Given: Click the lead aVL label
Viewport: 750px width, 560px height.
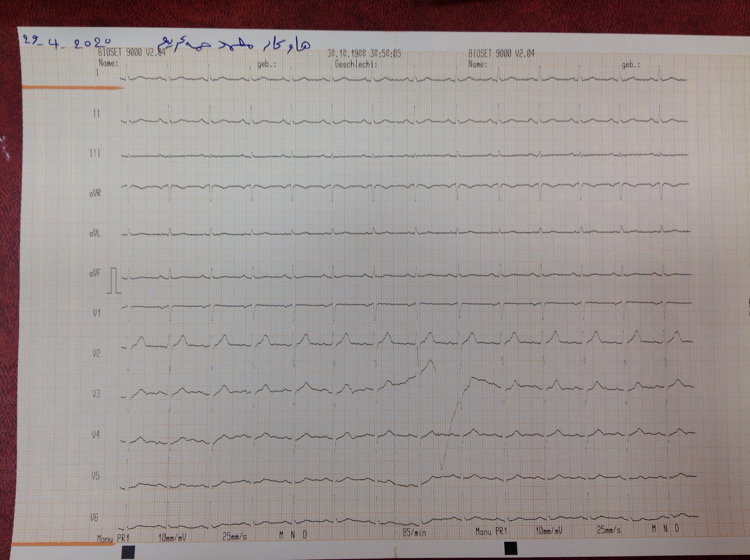Looking at the screenshot, I should pos(95,233).
